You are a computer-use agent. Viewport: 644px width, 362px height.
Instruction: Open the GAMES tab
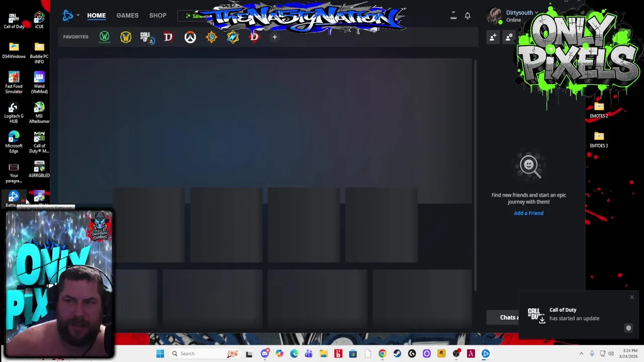pyautogui.click(x=127, y=15)
